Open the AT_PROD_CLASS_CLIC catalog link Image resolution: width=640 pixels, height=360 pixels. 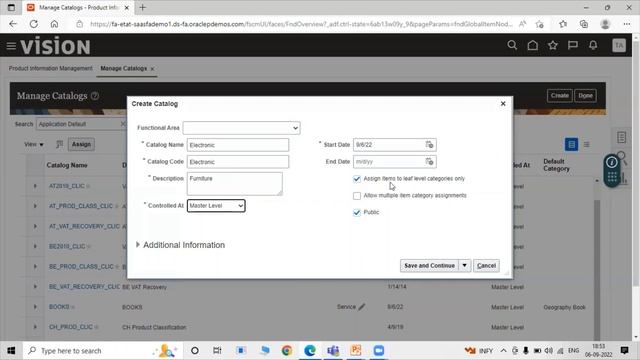pos(81,206)
